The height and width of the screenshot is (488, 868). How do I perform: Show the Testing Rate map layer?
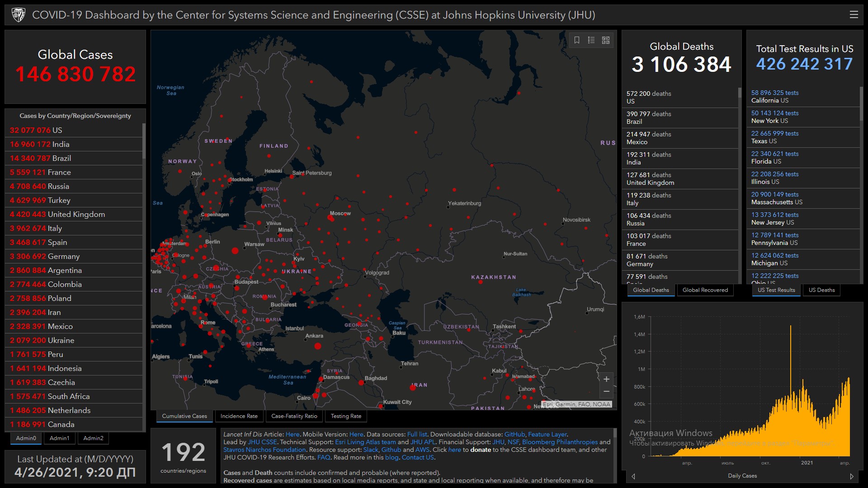point(346,416)
